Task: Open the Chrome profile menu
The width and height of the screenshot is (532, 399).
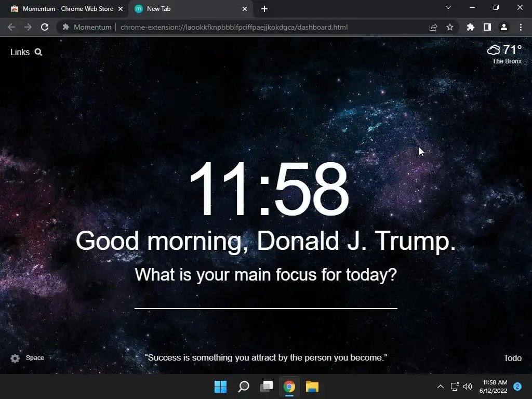Action: tap(504, 27)
